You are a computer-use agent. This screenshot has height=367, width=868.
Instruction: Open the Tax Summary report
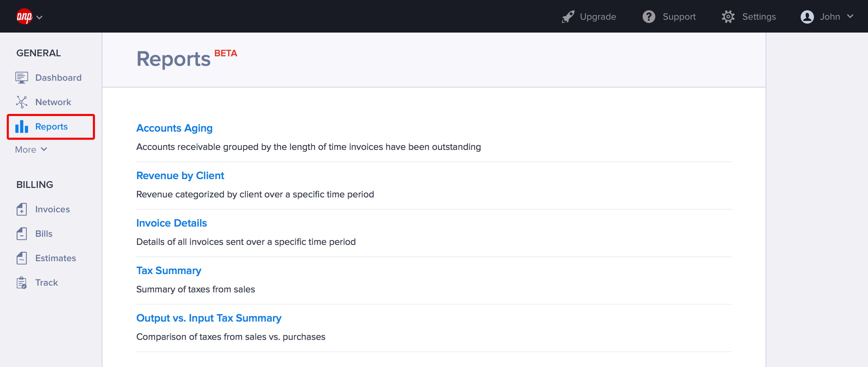169,271
